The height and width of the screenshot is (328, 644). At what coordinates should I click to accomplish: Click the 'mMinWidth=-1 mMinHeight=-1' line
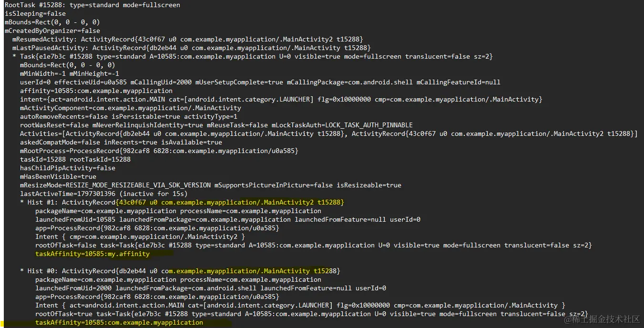70,74
